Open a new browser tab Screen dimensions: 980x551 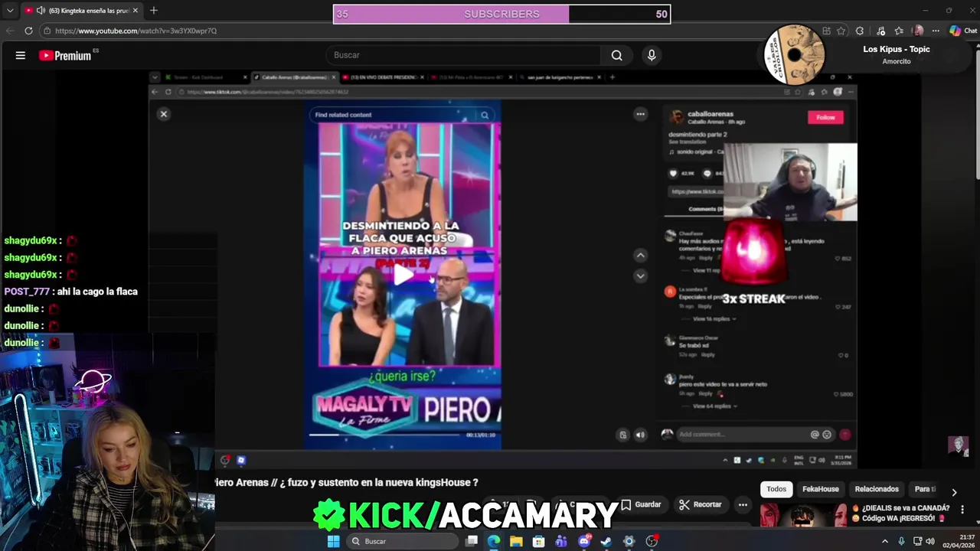coord(153,11)
